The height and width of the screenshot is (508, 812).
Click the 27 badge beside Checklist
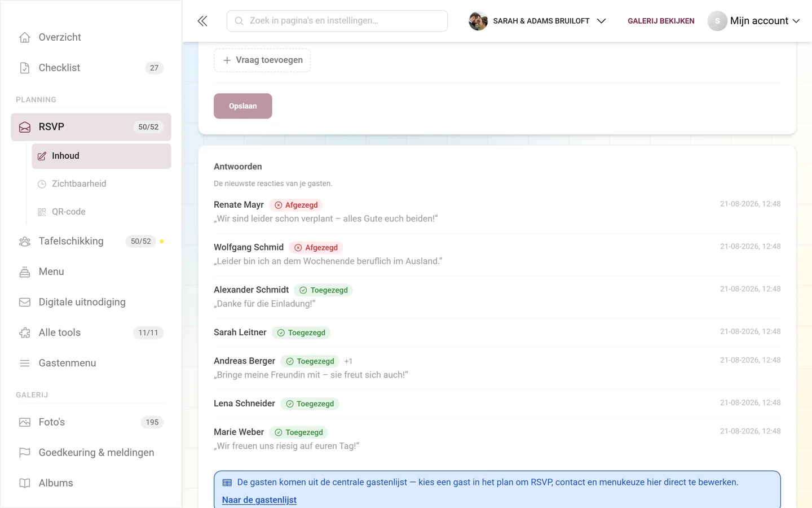[x=155, y=68]
